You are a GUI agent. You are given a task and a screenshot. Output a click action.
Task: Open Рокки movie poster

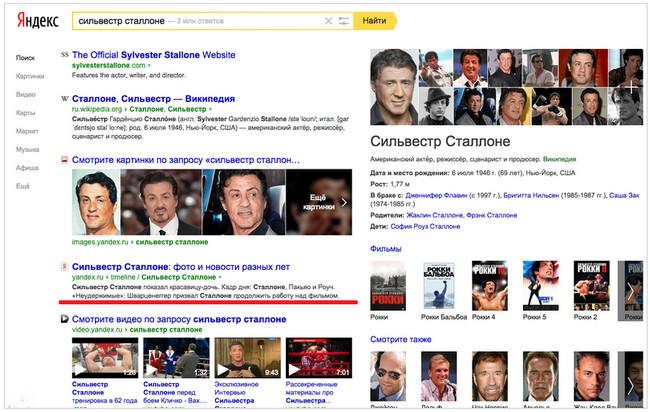388,286
